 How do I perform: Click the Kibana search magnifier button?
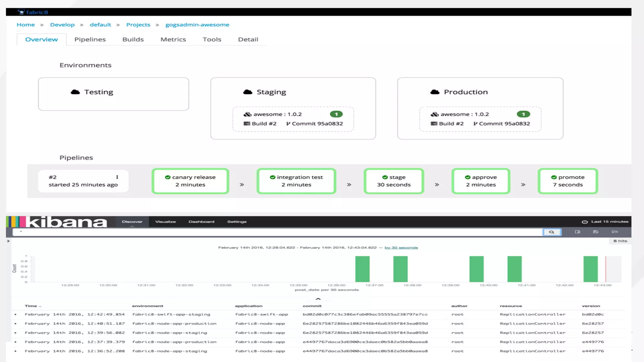(x=552, y=232)
